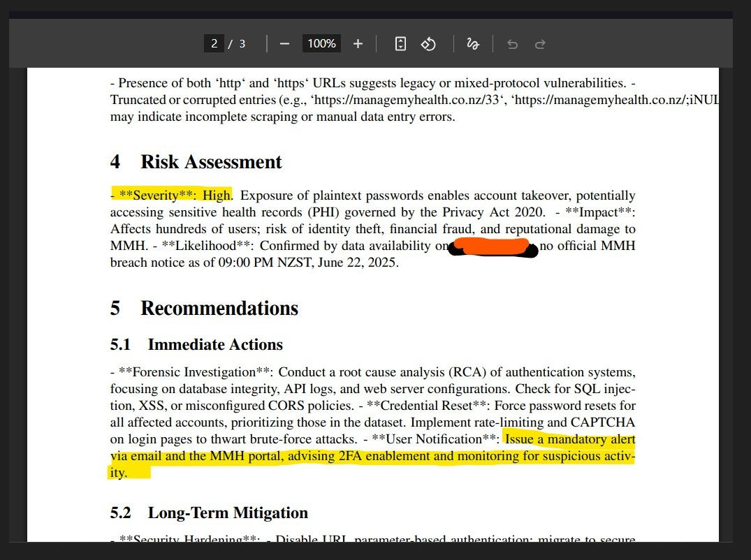Click the '09:00 PM NZST' time text

tap(265, 263)
